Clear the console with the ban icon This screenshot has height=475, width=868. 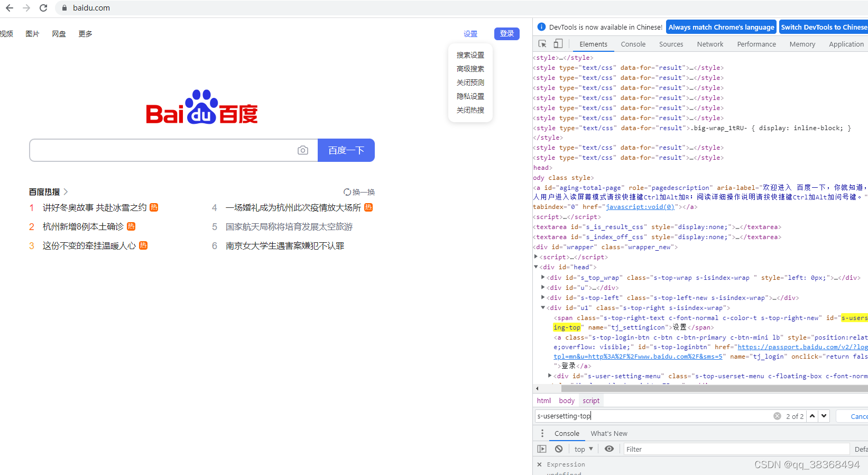(559, 449)
